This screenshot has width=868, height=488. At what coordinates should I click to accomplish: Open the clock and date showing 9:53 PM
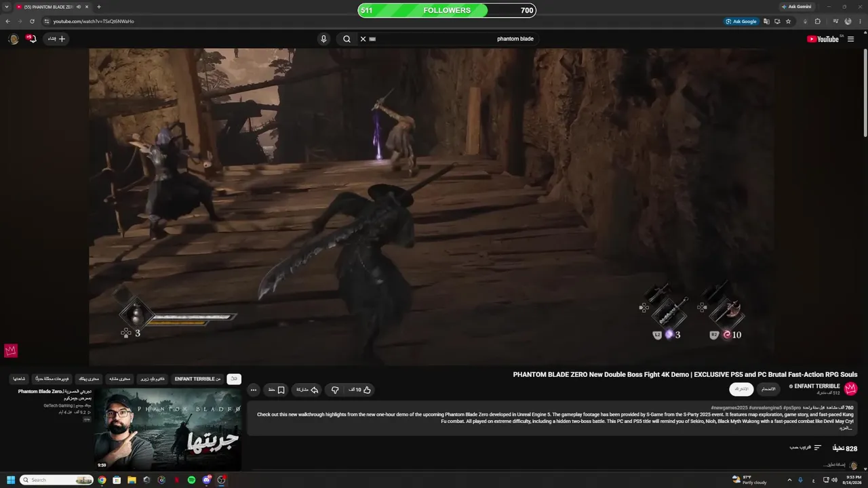(851, 480)
